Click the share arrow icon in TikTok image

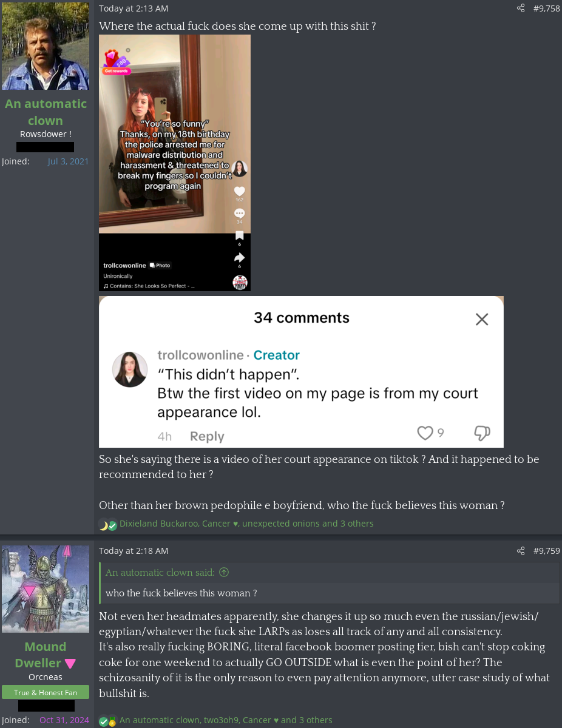coord(239,258)
